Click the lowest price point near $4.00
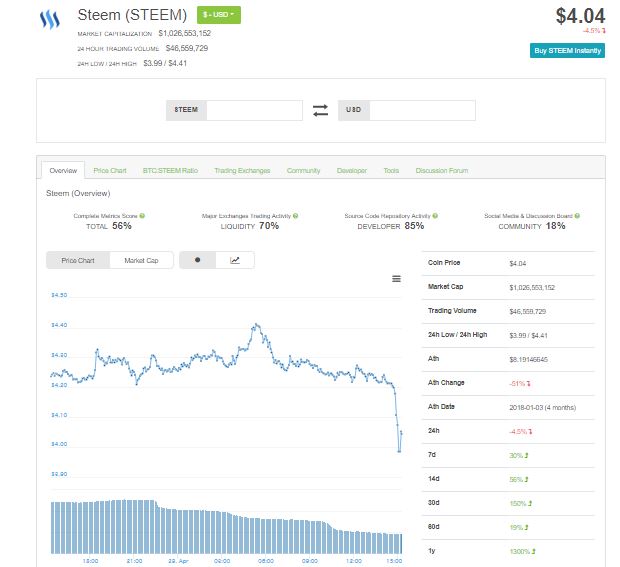 pos(399,451)
